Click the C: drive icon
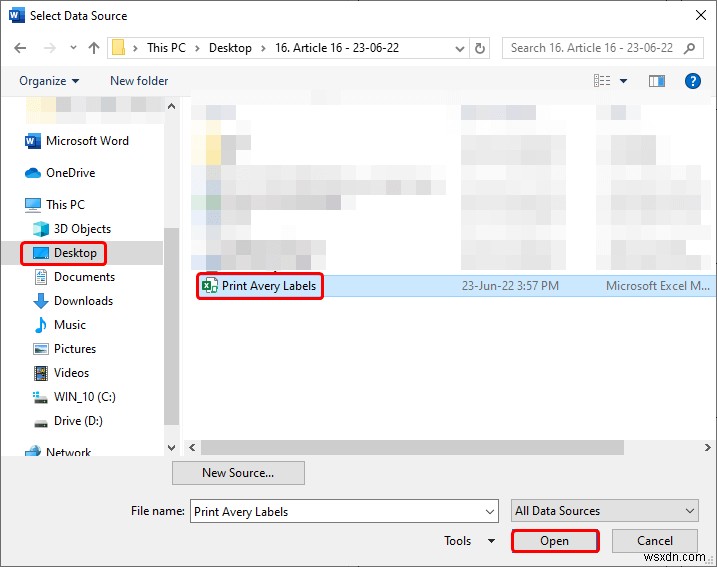Screen dimensions: 717x567 click(40, 397)
